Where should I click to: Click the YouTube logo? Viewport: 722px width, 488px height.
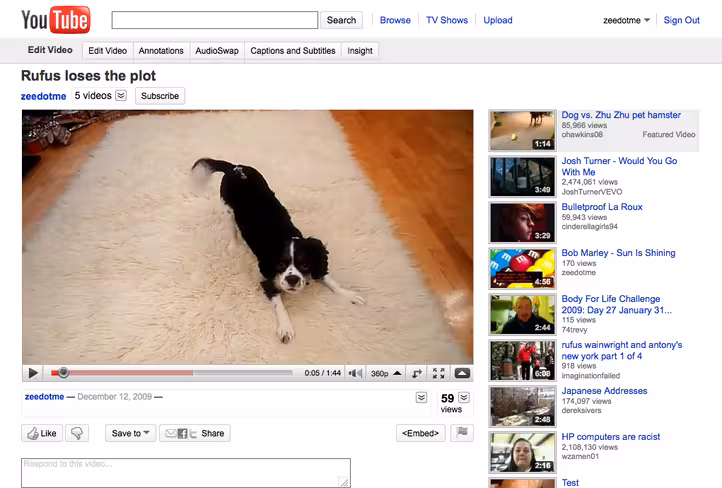coord(55,20)
